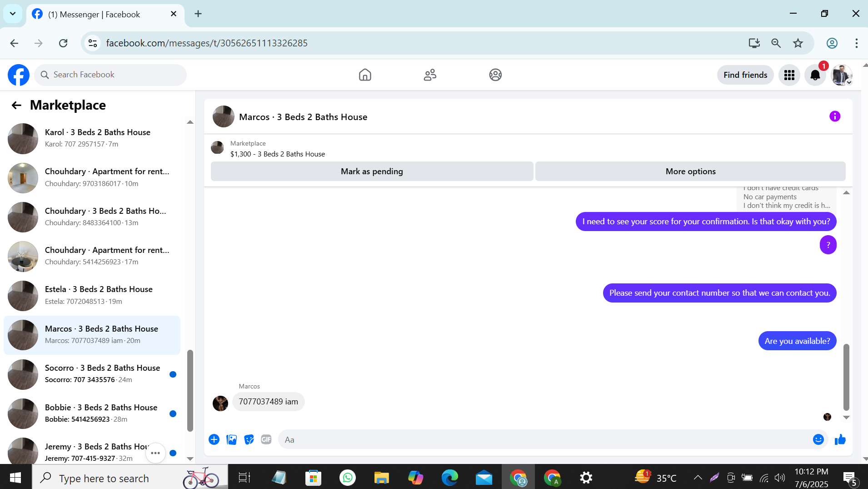This screenshot has height=489, width=868.
Task: Open WhatsApp from the taskbar
Action: pos(348,478)
